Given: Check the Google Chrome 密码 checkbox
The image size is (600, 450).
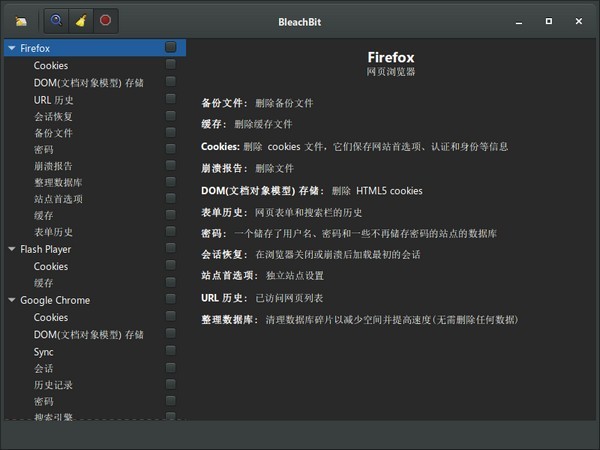Looking at the screenshot, I should 171,400.
